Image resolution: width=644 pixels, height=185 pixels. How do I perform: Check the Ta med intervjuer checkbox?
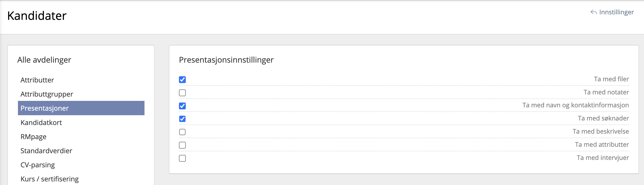tap(182, 158)
